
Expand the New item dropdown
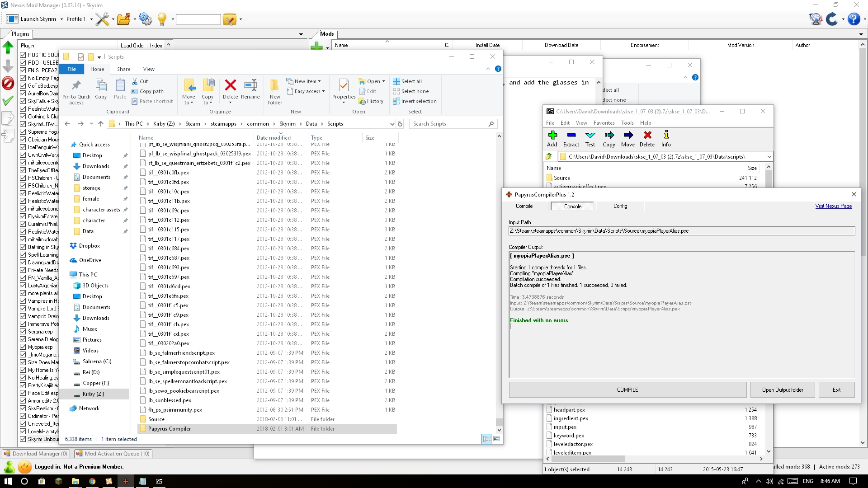point(319,81)
